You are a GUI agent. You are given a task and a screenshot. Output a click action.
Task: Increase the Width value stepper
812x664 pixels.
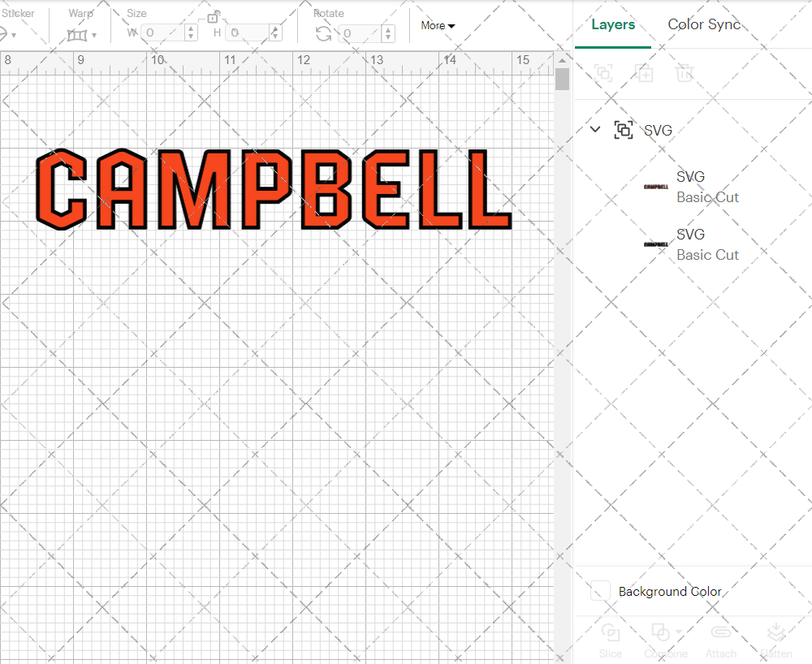(190, 29)
